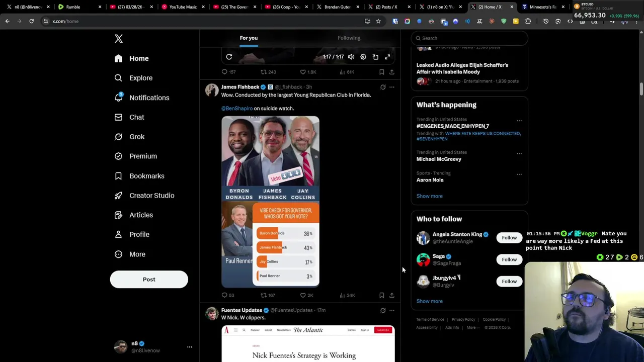Open more options for ENHYPEN trend
Viewport: 644px width, 362px height.
tap(519, 121)
